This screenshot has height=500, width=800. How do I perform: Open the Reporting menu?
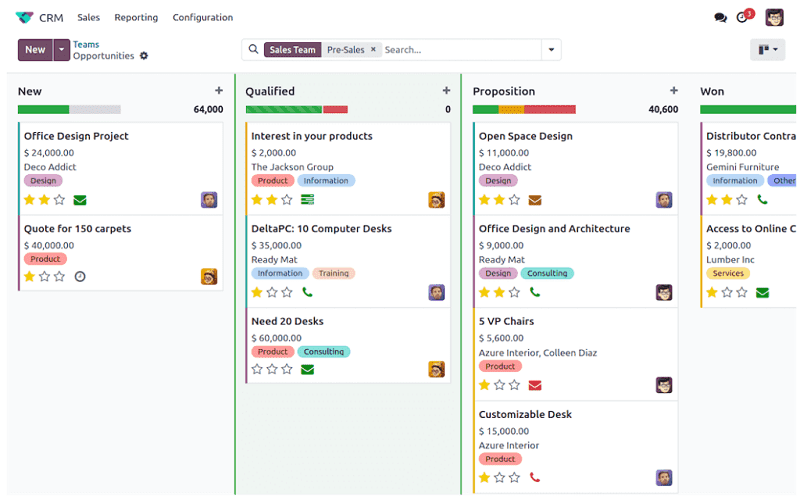tap(136, 17)
